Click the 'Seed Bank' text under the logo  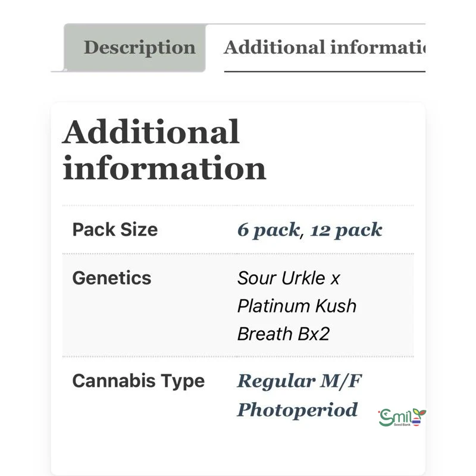[402, 425]
